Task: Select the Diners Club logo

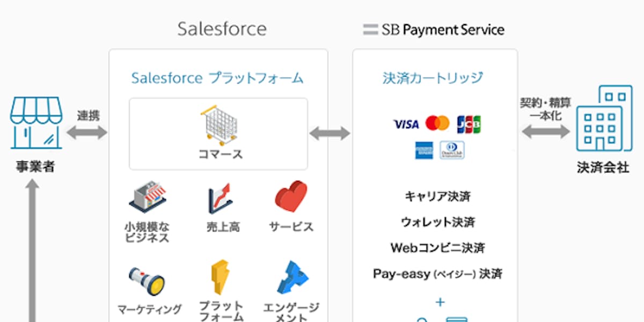Action: click(452, 150)
